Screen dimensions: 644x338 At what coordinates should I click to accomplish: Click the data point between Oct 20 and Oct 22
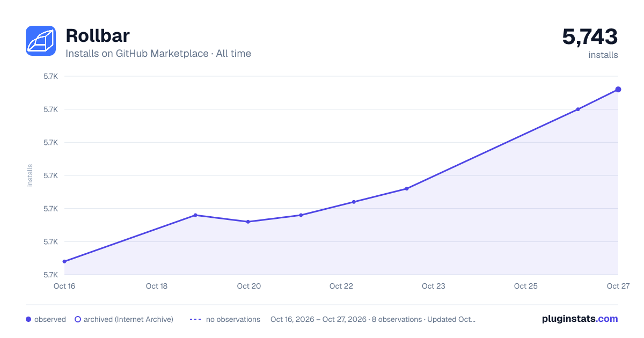[x=301, y=215]
